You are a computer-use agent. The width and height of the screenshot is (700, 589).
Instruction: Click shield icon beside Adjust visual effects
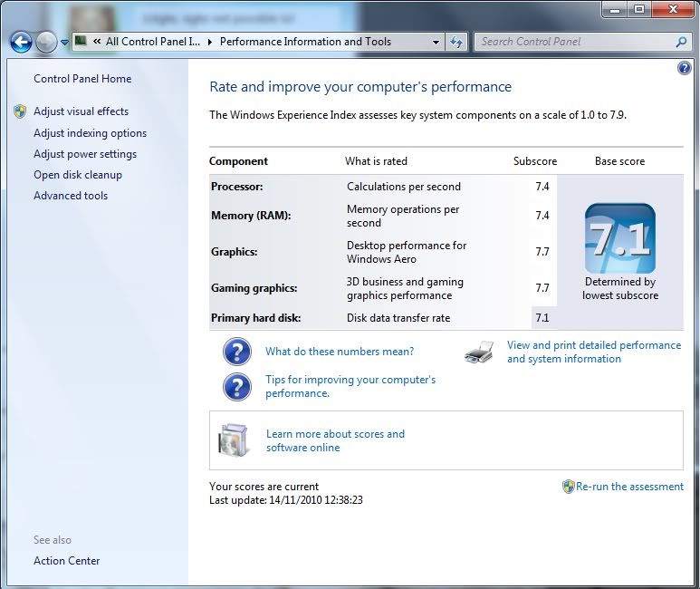coord(20,111)
